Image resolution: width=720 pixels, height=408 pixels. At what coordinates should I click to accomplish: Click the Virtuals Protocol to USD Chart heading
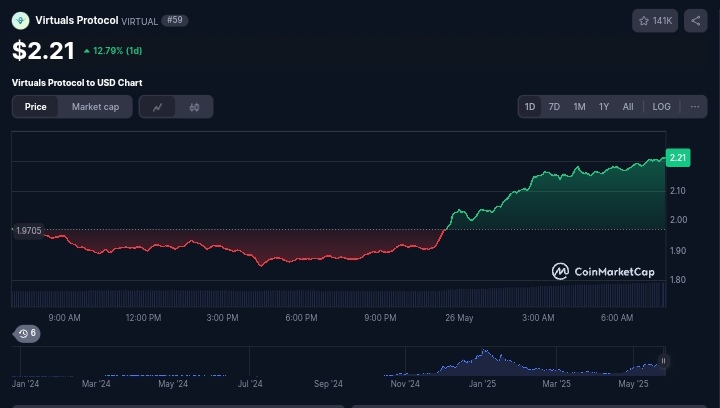point(77,83)
